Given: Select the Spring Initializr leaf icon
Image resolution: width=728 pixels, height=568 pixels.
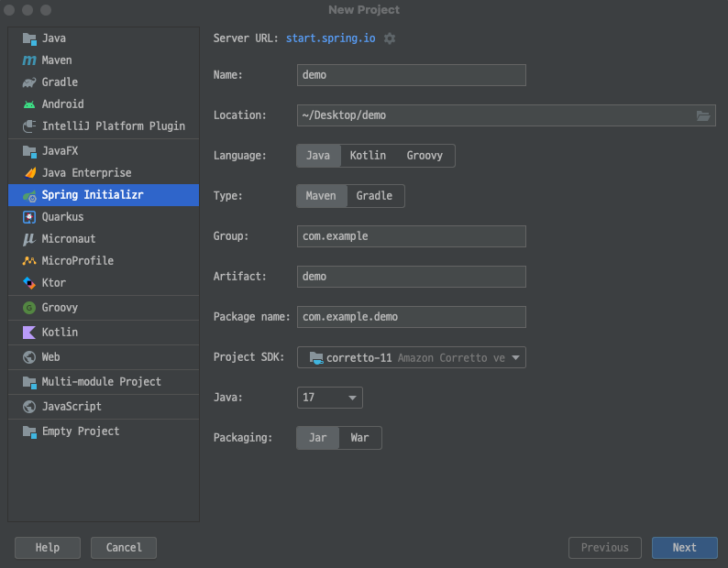Looking at the screenshot, I should [x=29, y=196].
